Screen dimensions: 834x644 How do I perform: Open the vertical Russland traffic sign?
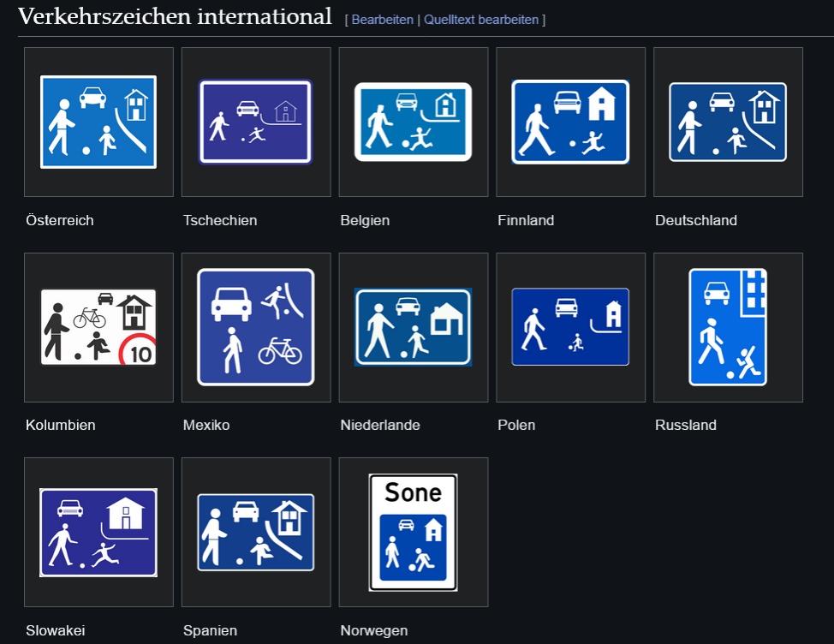[x=728, y=327]
